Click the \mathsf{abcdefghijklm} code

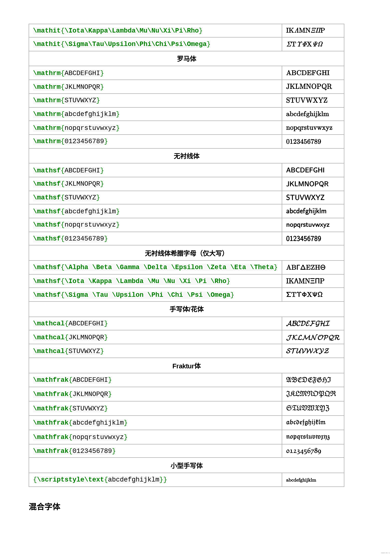[x=76, y=211]
